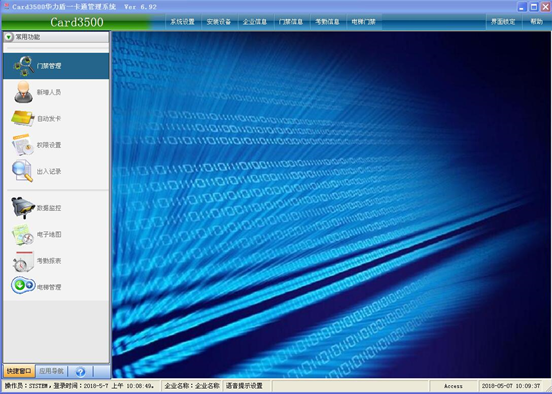552x394 pixels.
Task: Switch to the 快捷窗口 tab
Action: [x=19, y=371]
